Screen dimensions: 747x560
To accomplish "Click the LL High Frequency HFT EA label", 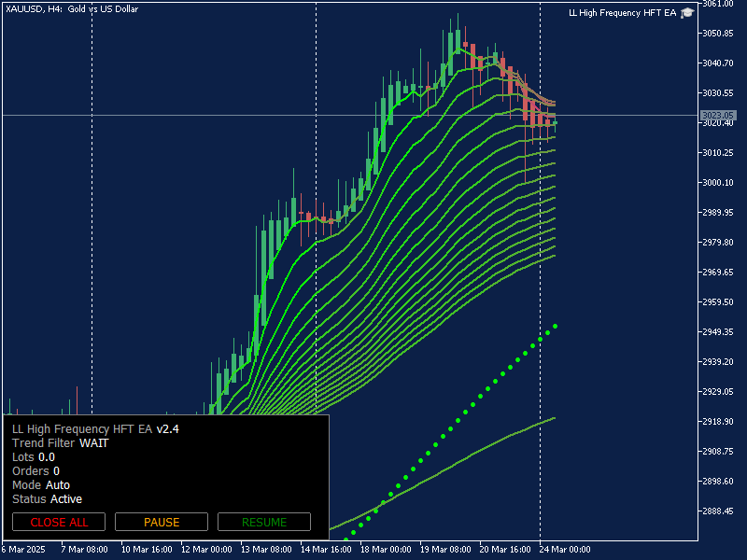I will click(x=622, y=13).
